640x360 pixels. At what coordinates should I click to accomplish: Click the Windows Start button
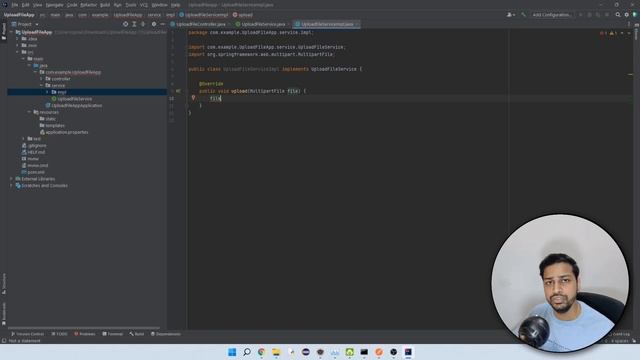pyautogui.click(x=232, y=352)
